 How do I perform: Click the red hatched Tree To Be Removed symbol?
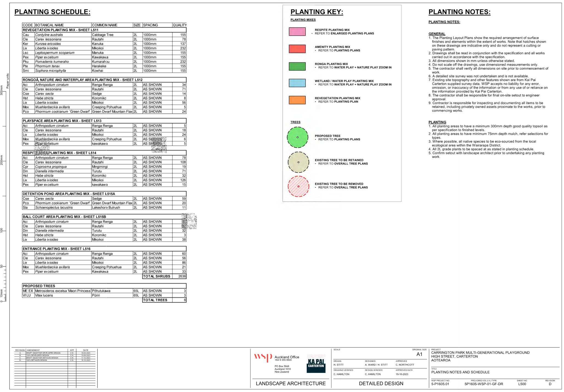coord(298,187)
